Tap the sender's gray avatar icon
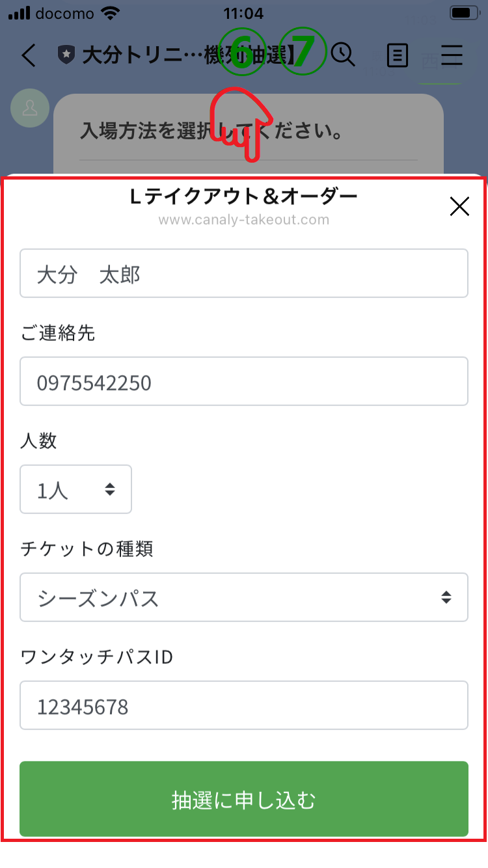 tap(30, 109)
